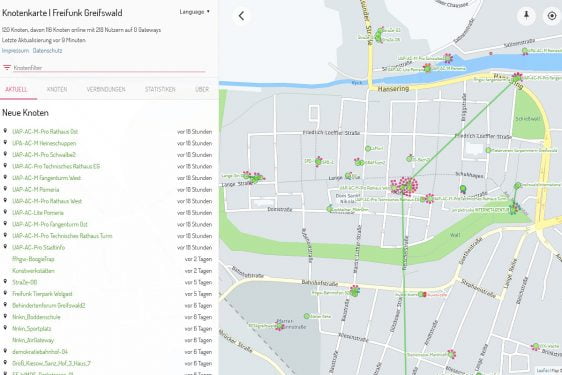
Task: Click location pin next to Freifunk Tierpark Wolgast
Action: coord(5,293)
